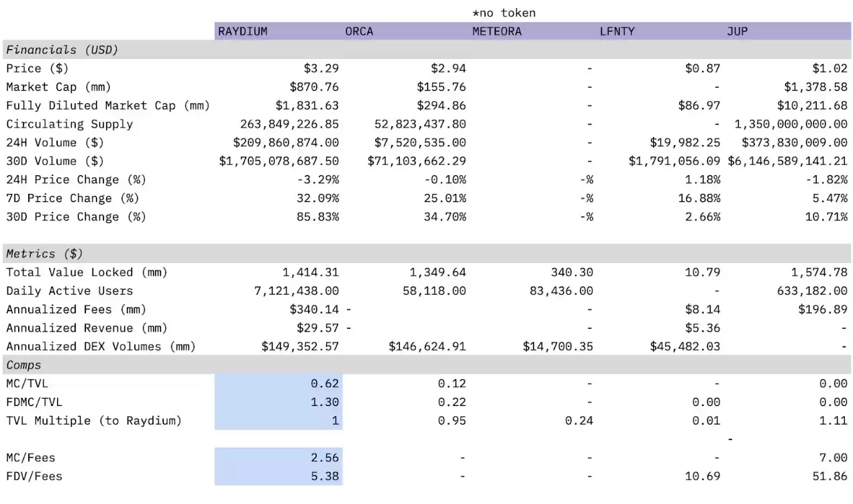Image resolution: width=853 pixels, height=504 pixels.
Task: Click the METEORA column header
Action: point(497,32)
